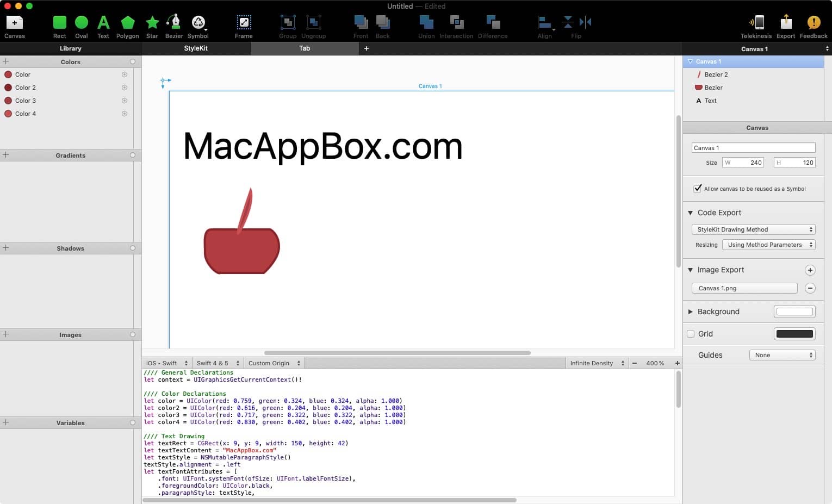The height and width of the screenshot is (504, 832).
Task: Collapse the Code Export section
Action: (690, 213)
